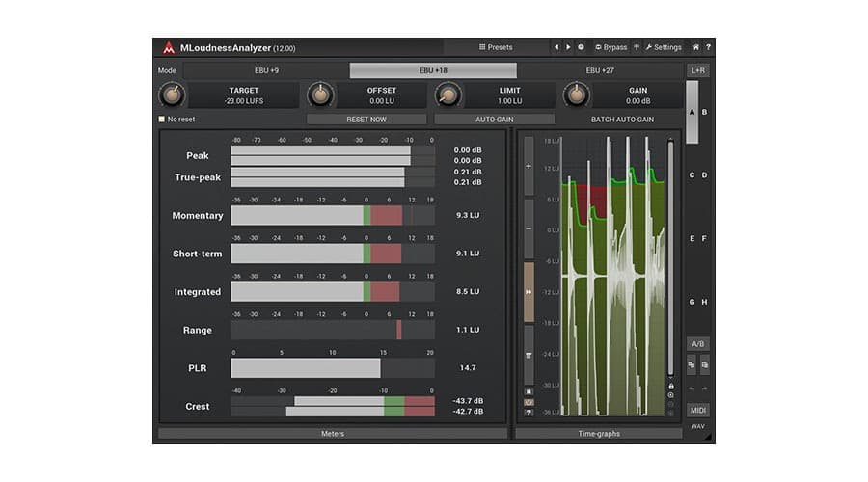This screenshot has width=868, height=482.
Task: Click the Short-term 9.1 LU readout
Action: coord(468,254)
